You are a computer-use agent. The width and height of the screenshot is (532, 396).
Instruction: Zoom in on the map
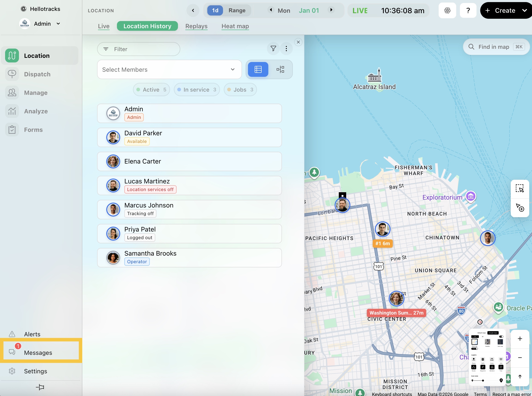(520, 339)
